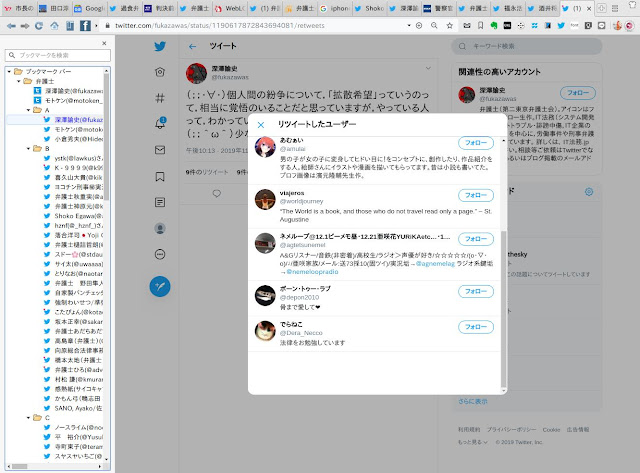Open the プライバシーポリシー footer link

[x=511, y=430]
